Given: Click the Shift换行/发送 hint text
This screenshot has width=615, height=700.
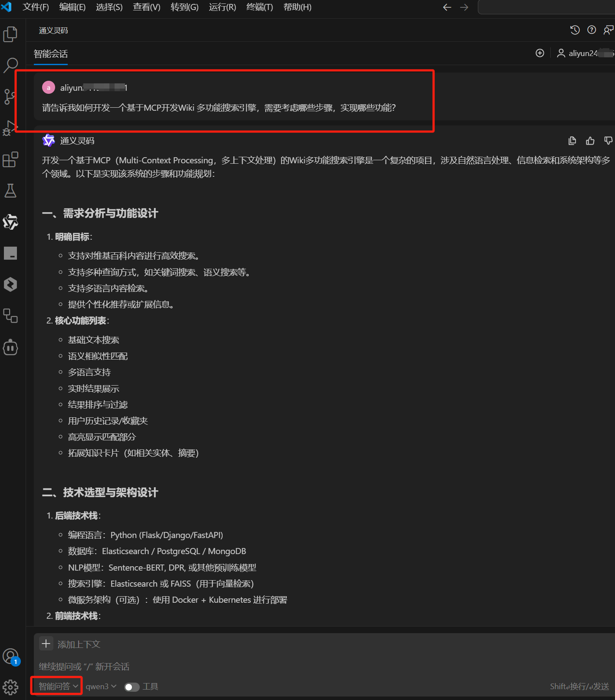Looking at the screenshot, I should click(x=579, y=687).
